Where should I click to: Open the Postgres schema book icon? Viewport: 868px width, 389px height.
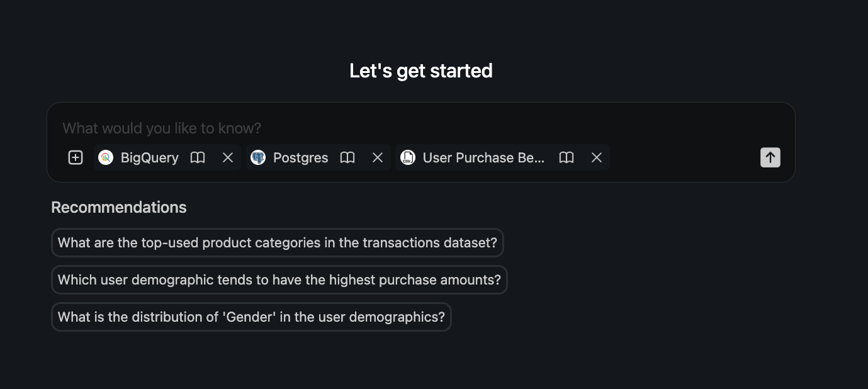(x=347, y=157)
